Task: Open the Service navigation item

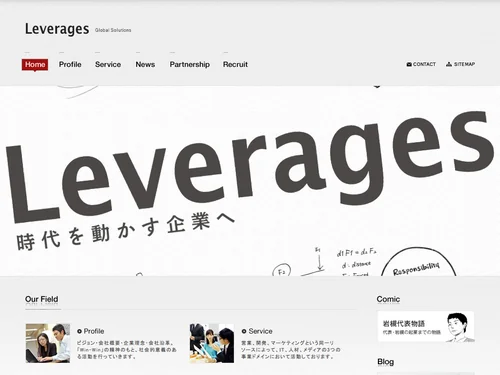Action: 108,64
